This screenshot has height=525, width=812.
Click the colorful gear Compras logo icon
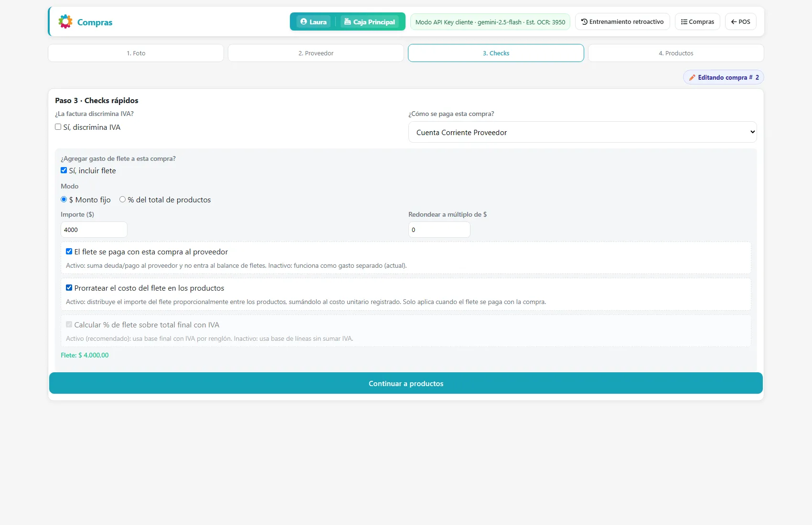point(65,21)
